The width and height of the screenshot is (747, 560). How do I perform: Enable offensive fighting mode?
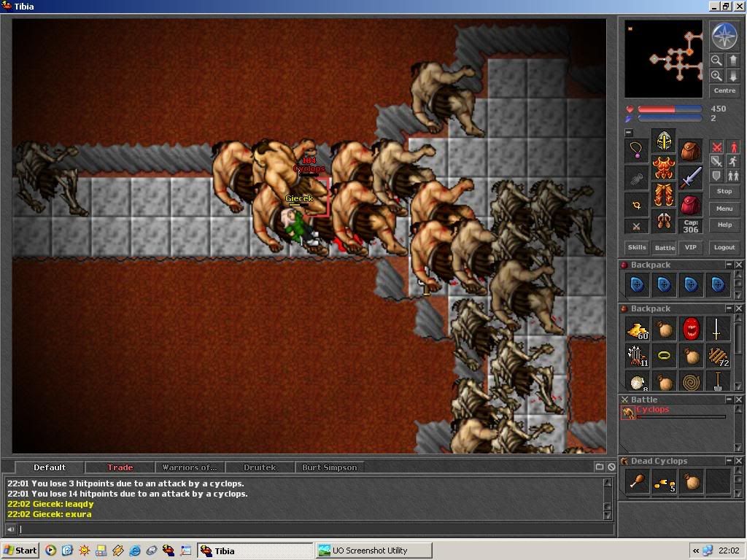716,147
